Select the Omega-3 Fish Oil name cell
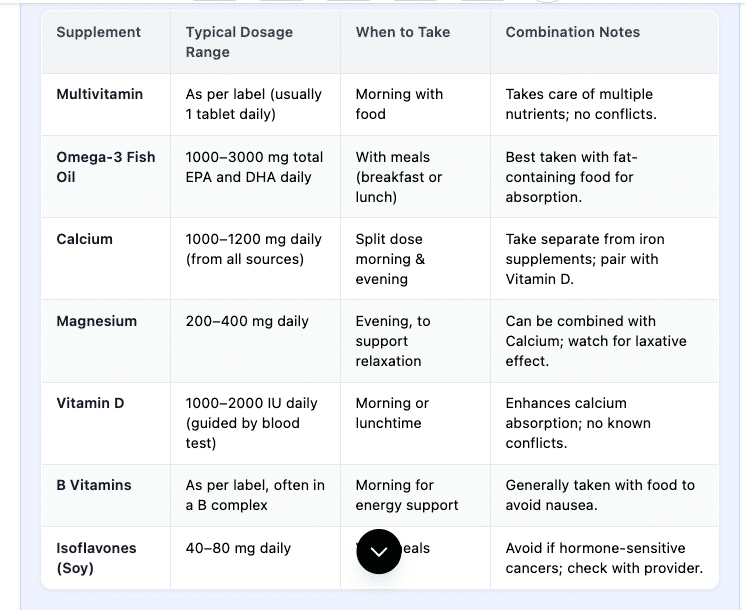745x610 pixels. (x=106, y=167)
